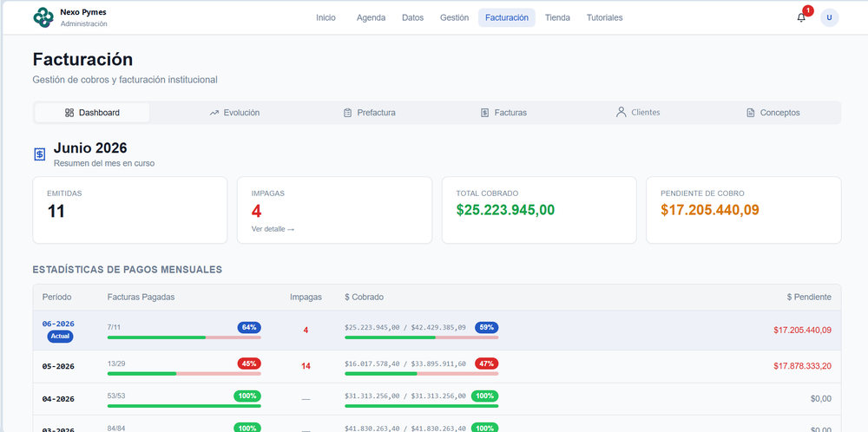Switch to the Clientes tab
The image size is (868, 432).
click(x=638, y=113)
